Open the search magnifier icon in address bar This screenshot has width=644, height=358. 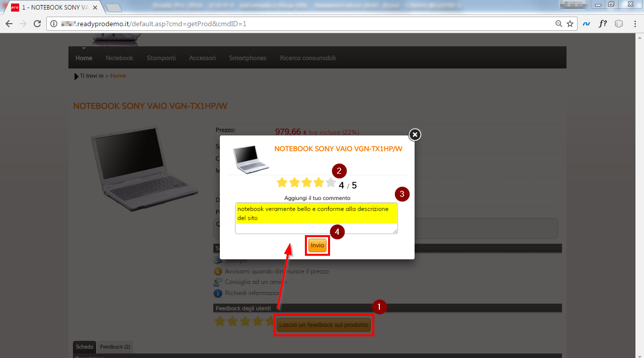[558, 24]
